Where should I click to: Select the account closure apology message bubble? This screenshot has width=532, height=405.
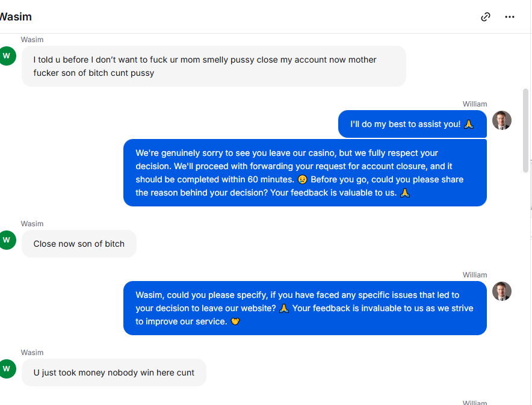(x=305, y=173)
